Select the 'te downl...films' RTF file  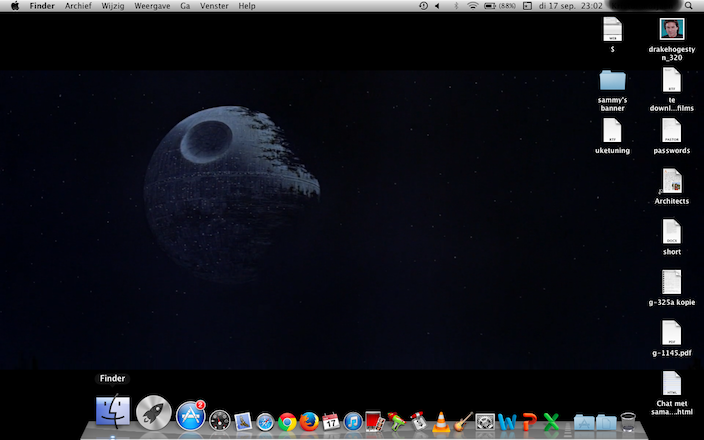coord(672,90)
